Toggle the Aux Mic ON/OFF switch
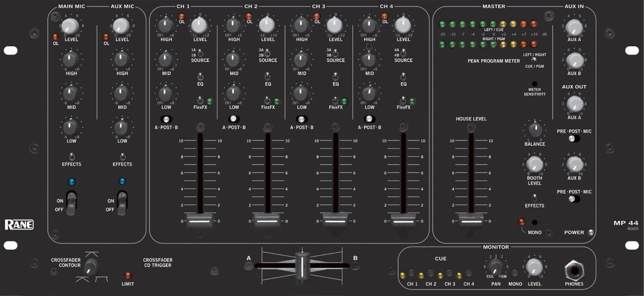Screen dimensions: 644x296 [122, 203]
